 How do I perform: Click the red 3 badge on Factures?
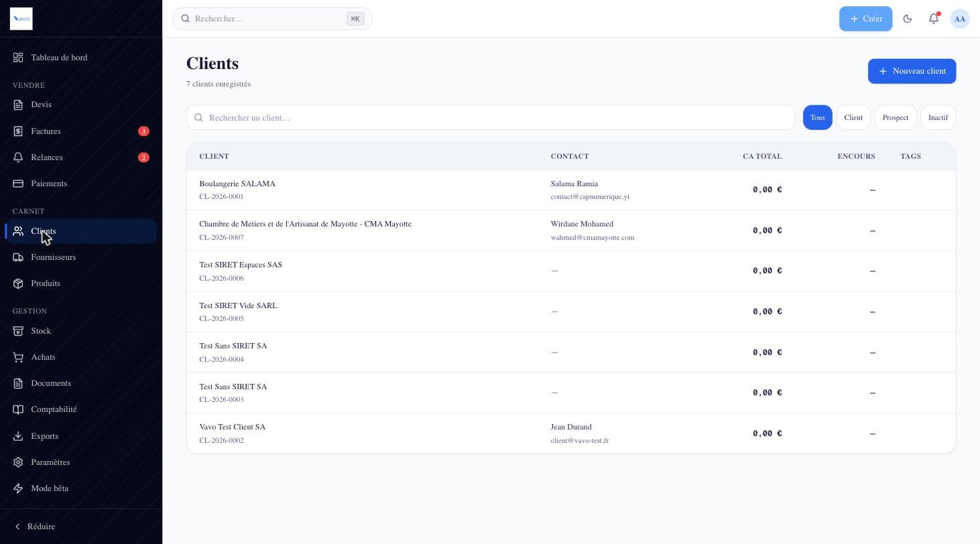coord(143,131)
